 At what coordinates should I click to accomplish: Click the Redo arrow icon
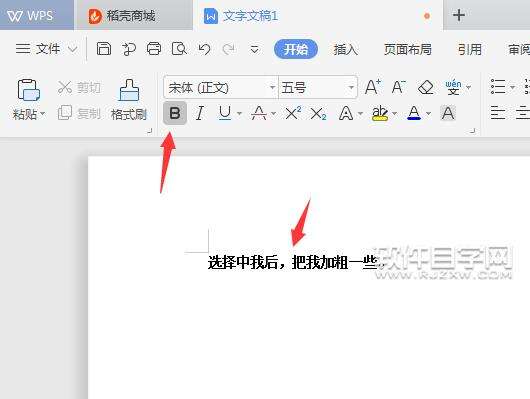[x=228, y=49]
